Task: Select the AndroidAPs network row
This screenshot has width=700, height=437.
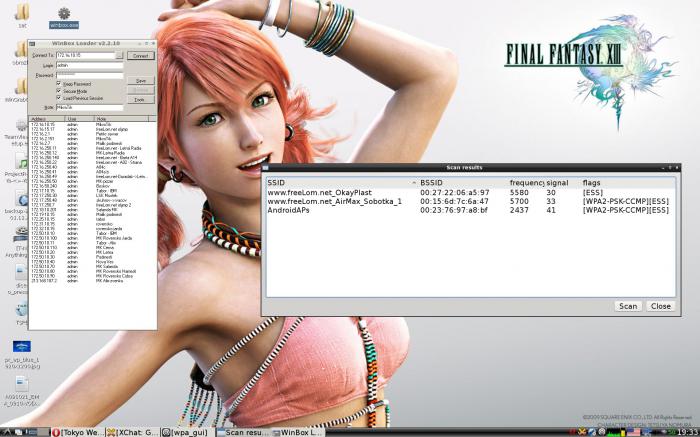Action: coord(471,210)
